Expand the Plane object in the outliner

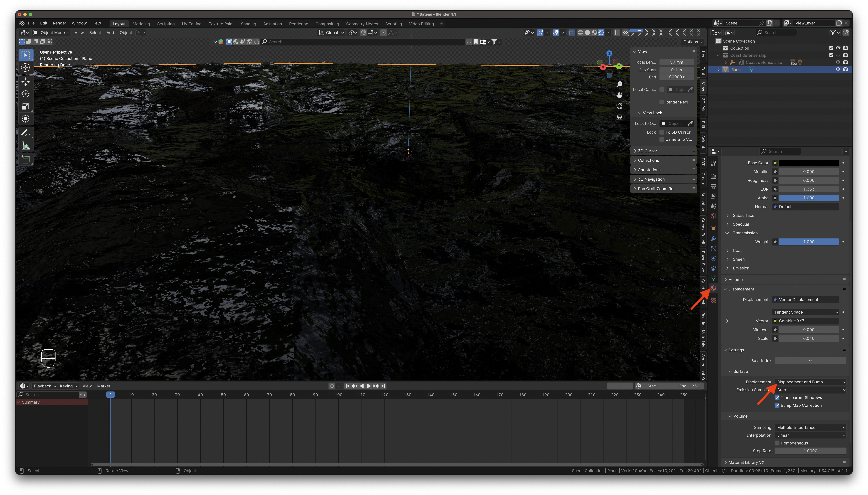pyautogui.click(x=718, y=69)
